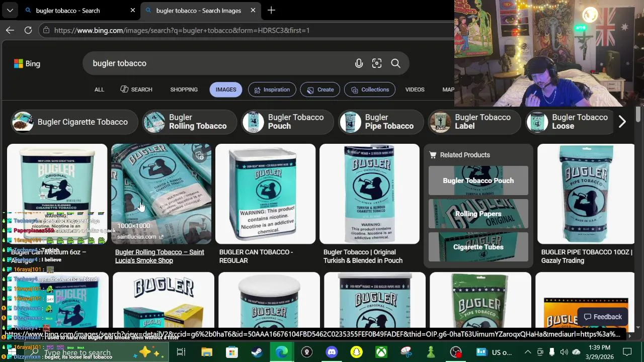Image resolution: width=644 pixels, height=362 pixels.
Task: Launch Steam from taskbar
Action: point(257,352)
